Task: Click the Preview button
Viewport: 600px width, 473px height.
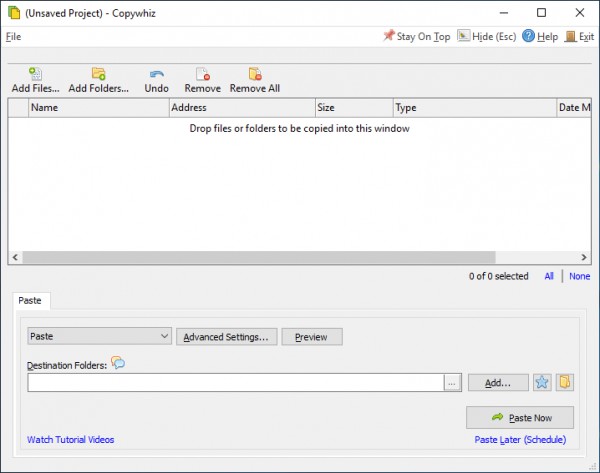Action: click(x=312, y=337)
